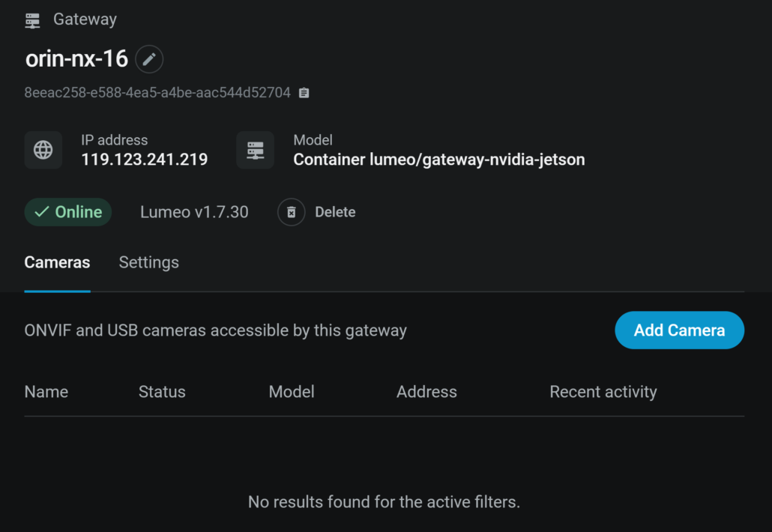Viewport: 772px width, 532px height.
Task: Sort by the Status column header
Action: [x=162, y=392]
